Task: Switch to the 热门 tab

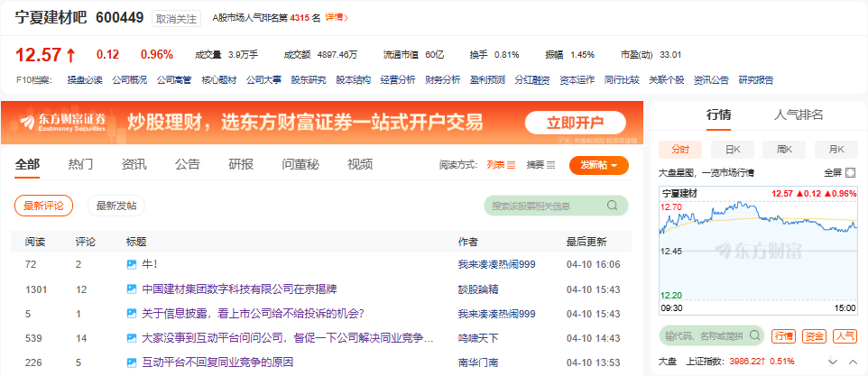Action: (x=81, y=164)
